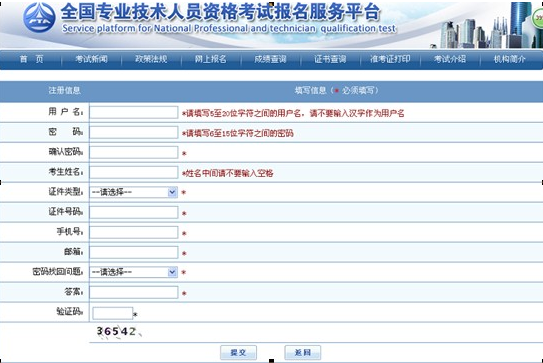Image resolution: width=543 pixels, height=363 pixels.
Task: Click the platform title 全国专业技术人员资格考试报名服务平台
Action: (220, 11)
